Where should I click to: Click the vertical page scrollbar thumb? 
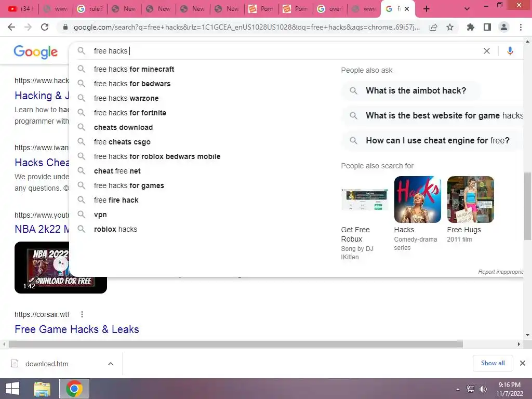(x=528, y=206)
